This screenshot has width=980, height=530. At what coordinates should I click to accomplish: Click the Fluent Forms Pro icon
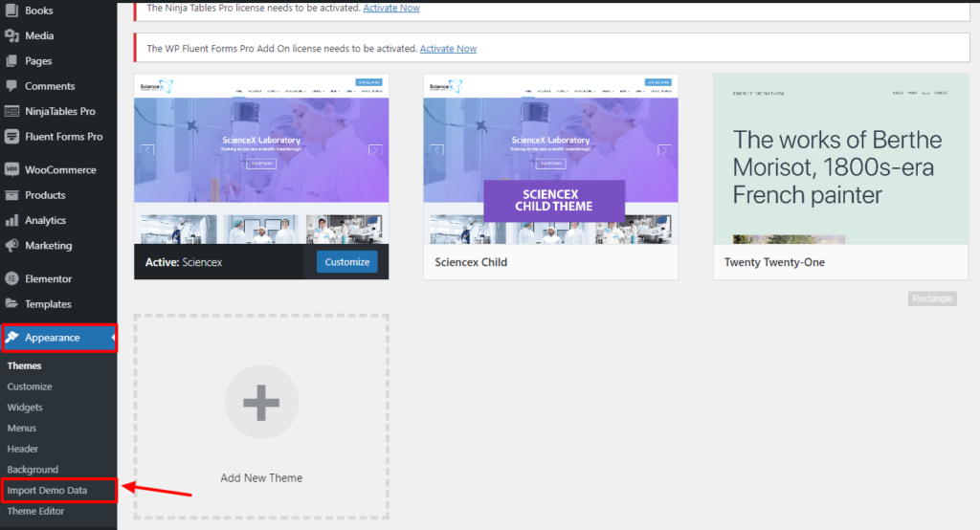[x=11, y=136]
